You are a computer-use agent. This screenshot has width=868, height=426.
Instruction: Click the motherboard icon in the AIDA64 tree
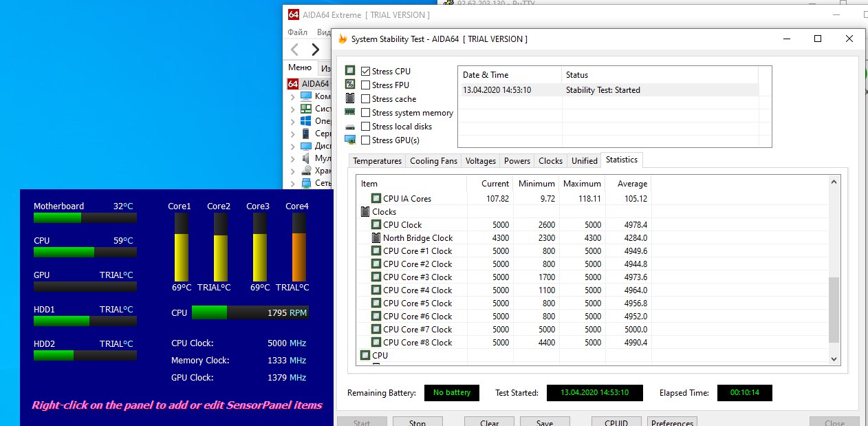click(306, 109)
